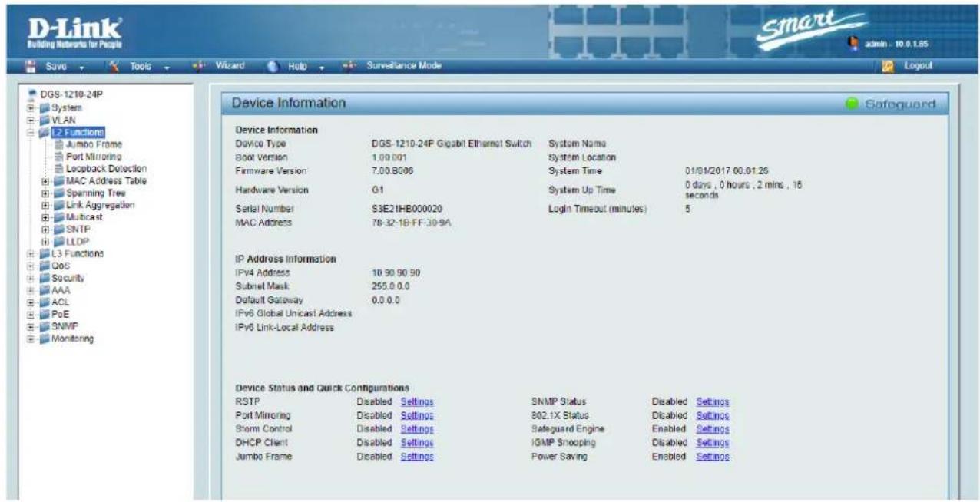Click the IPv4 address 10.90.90.90
This screenshot has height=502, width=980.
(x=396, y=273)
